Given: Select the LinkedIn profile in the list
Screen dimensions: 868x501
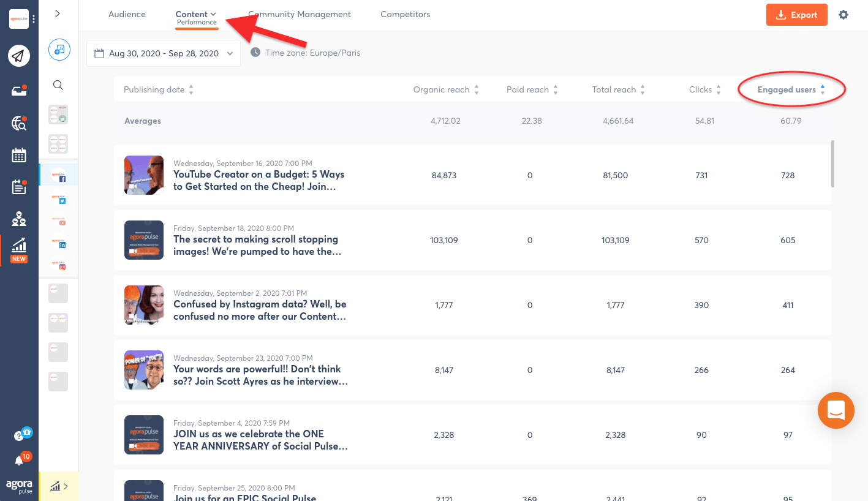Looking at the screenshot, I should 59,243.
